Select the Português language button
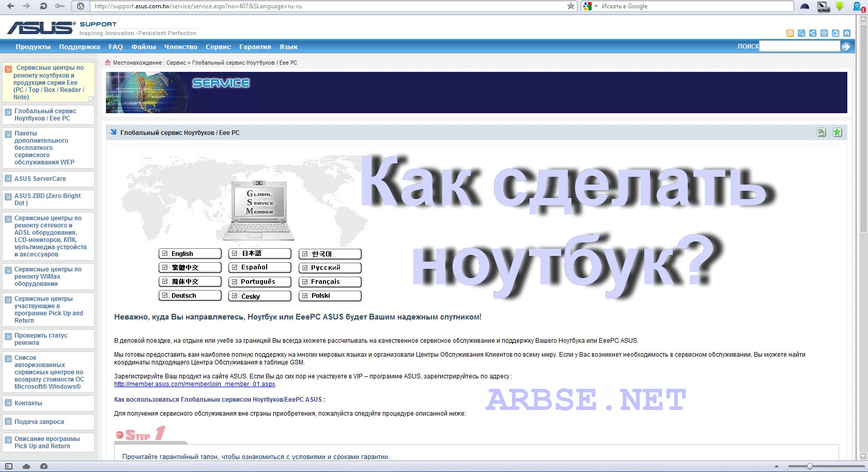This screenshot has width=868, height=472. point(260,282)
